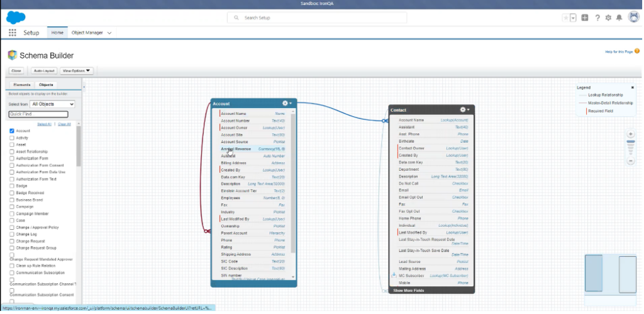644x314 pixels.
Task: Select the Objects tab in sidebar
Action: tap(46, 85)
